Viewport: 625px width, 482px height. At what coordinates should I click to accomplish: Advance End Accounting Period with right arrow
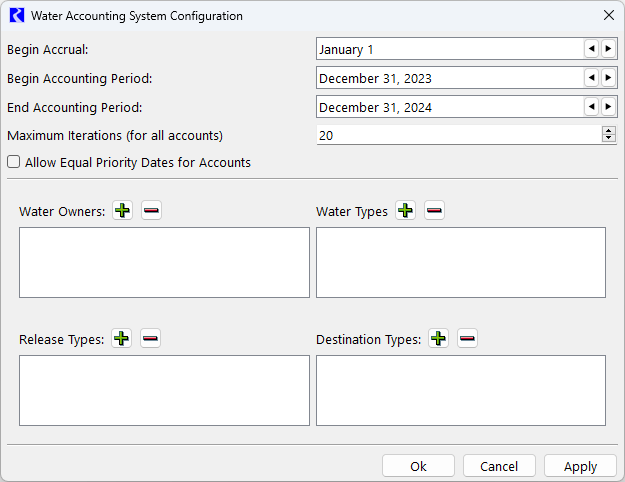click(x=608, y=107)
